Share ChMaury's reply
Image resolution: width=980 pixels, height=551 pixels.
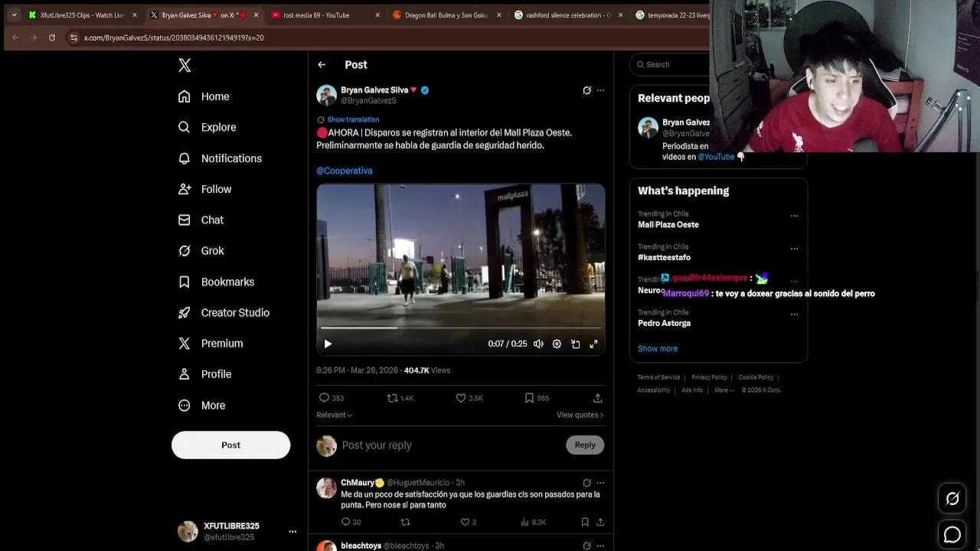600,522
